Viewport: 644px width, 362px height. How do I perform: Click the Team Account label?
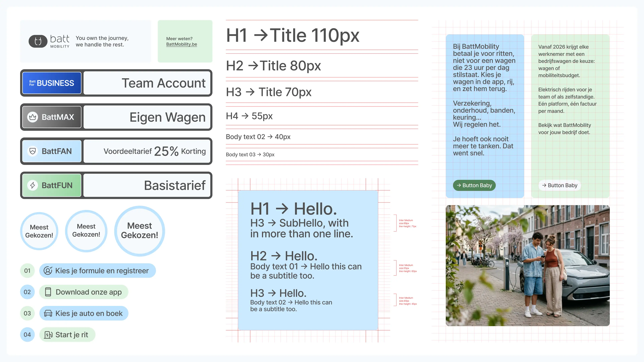164,83
